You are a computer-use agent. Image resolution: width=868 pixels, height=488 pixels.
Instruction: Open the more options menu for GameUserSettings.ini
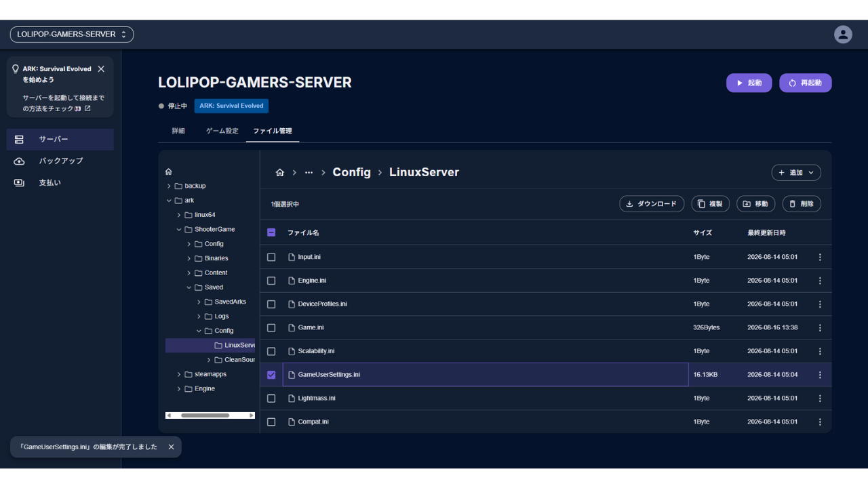[820, 375]
